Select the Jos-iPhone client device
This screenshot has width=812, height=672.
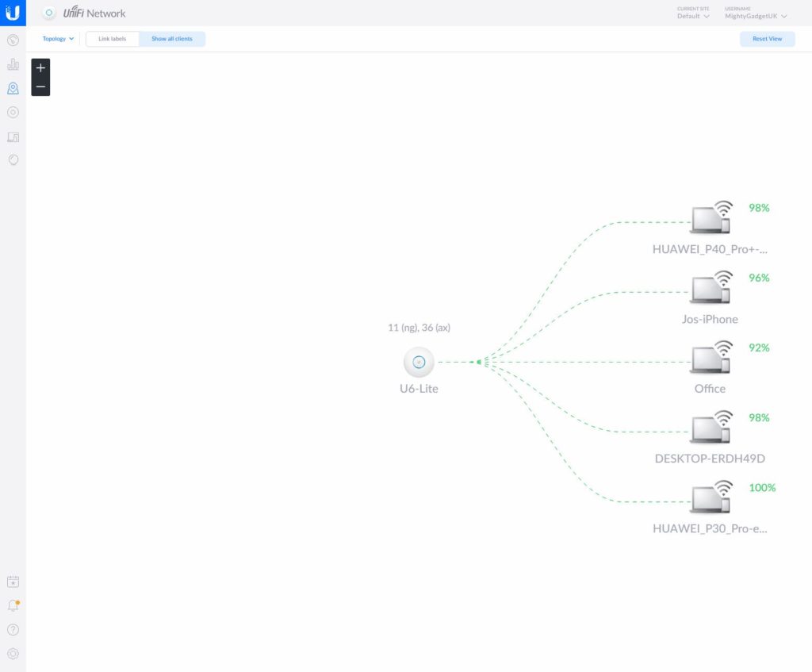[709, 290]
